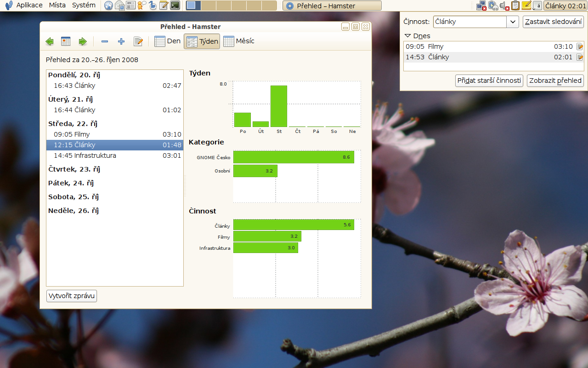
Task: Open the Systém menu
Action: pyautogui.click(x=84, y=5)
